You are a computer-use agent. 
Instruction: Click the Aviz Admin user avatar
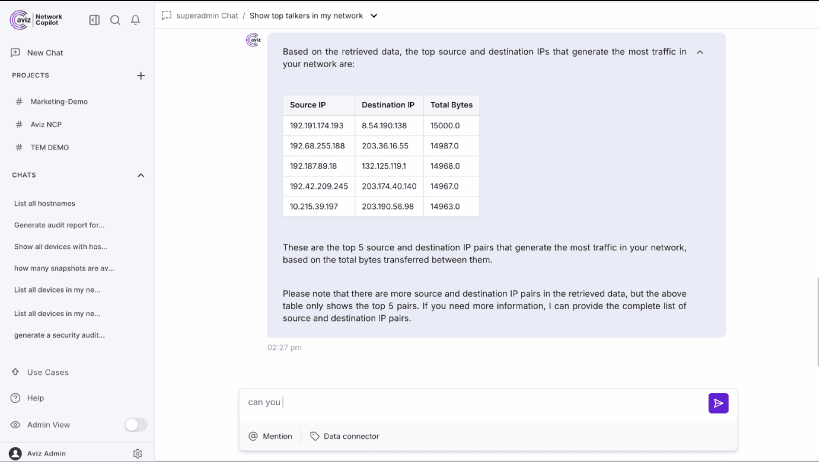pyautogui.click(x=15, y=454)
